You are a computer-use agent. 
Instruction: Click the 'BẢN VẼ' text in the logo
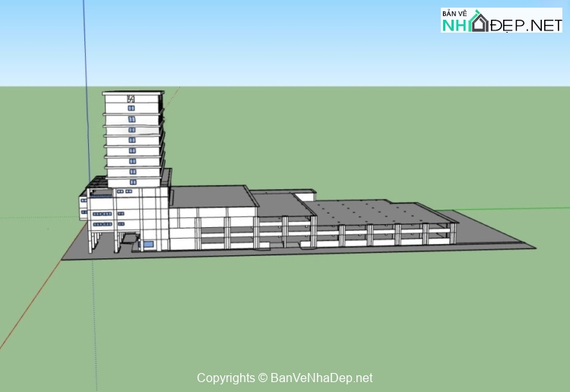454,13
